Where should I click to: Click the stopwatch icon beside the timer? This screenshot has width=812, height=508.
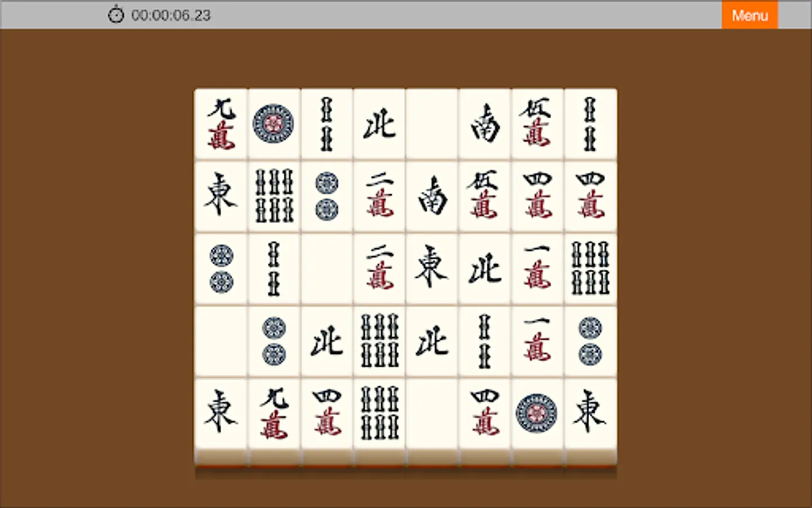click(x=116, y=15)
